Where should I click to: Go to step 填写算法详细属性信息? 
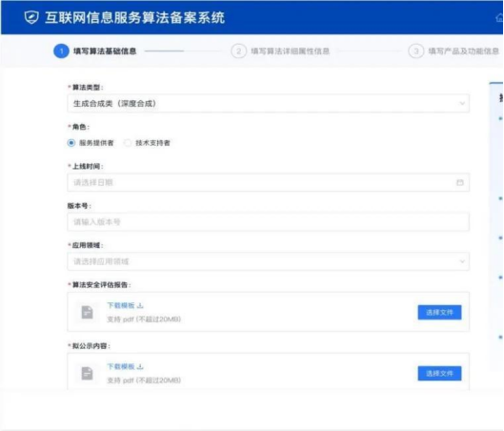[290, 51]
